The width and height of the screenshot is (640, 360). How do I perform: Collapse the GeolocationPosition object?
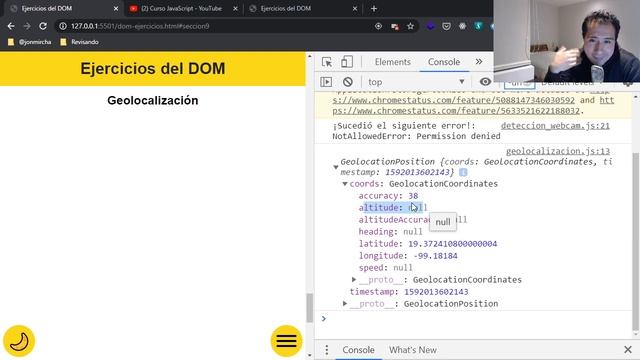coord(336,167)
